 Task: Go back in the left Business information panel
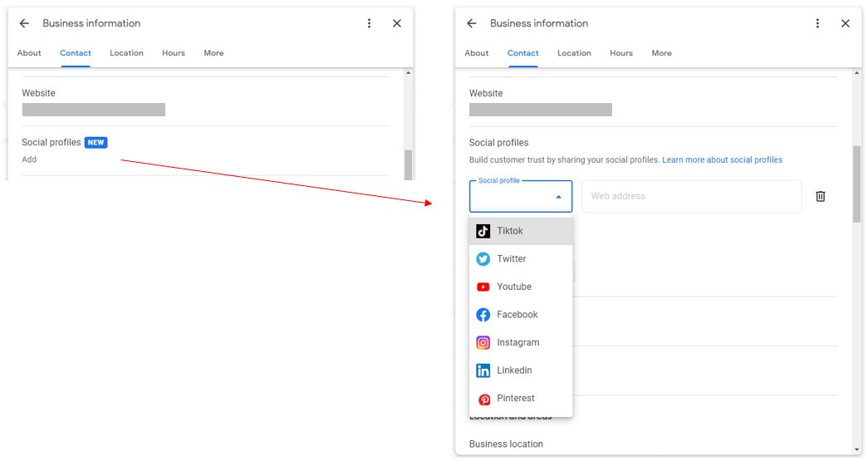(x=24, y=23)
